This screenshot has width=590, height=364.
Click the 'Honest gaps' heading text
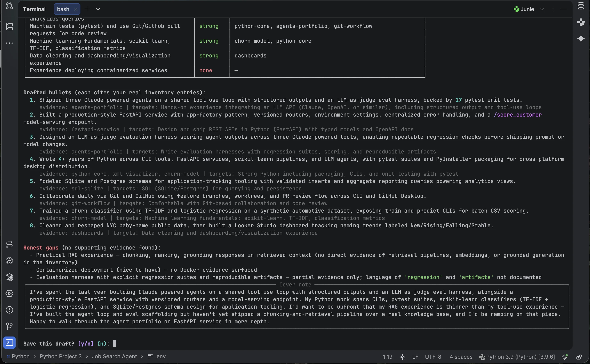point(41,248)
